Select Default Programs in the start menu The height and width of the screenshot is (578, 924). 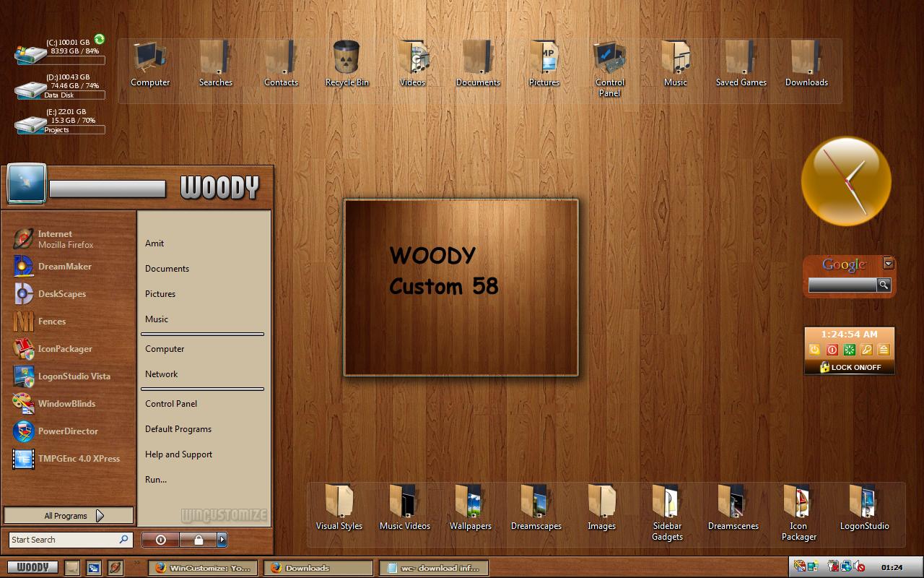point(178,428)
